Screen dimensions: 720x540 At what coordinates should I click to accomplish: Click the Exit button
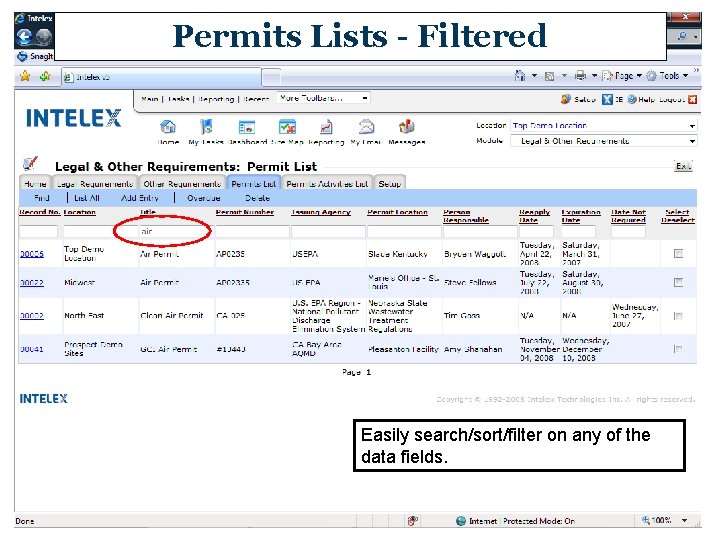(683, 166)
